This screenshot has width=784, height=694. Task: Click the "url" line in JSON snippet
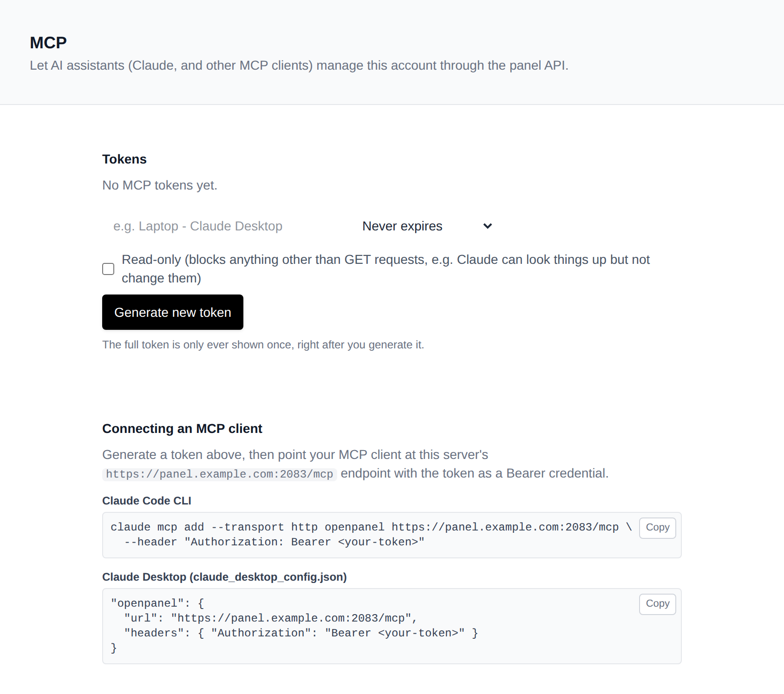pos(271,618)
